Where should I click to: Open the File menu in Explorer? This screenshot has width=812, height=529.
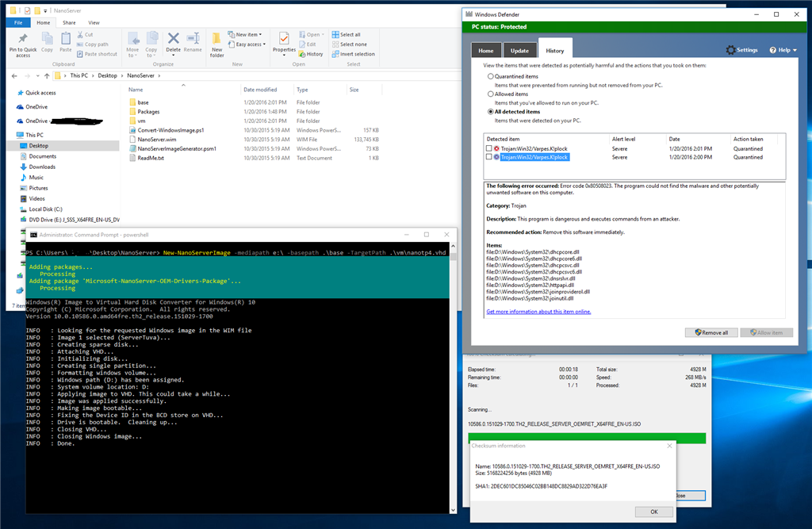pos(18,23)
